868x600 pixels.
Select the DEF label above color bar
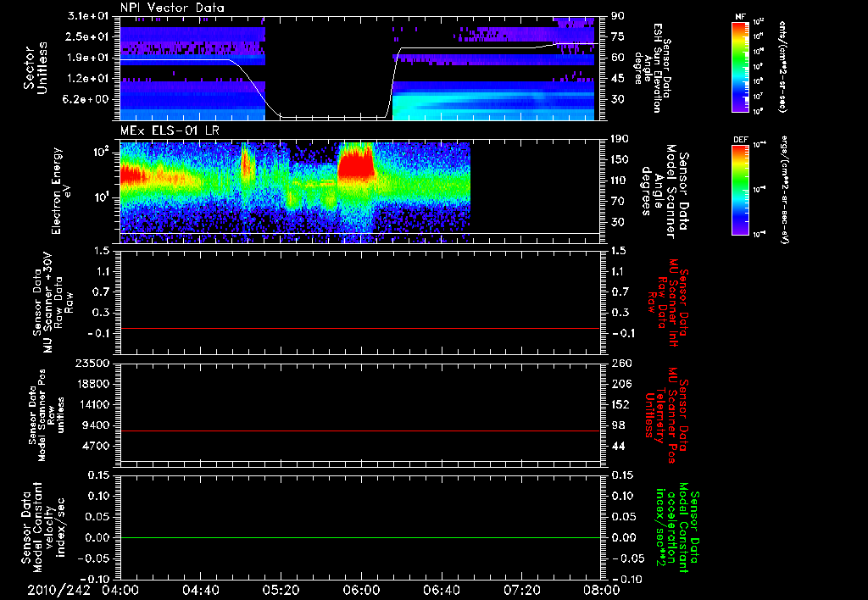740,140
